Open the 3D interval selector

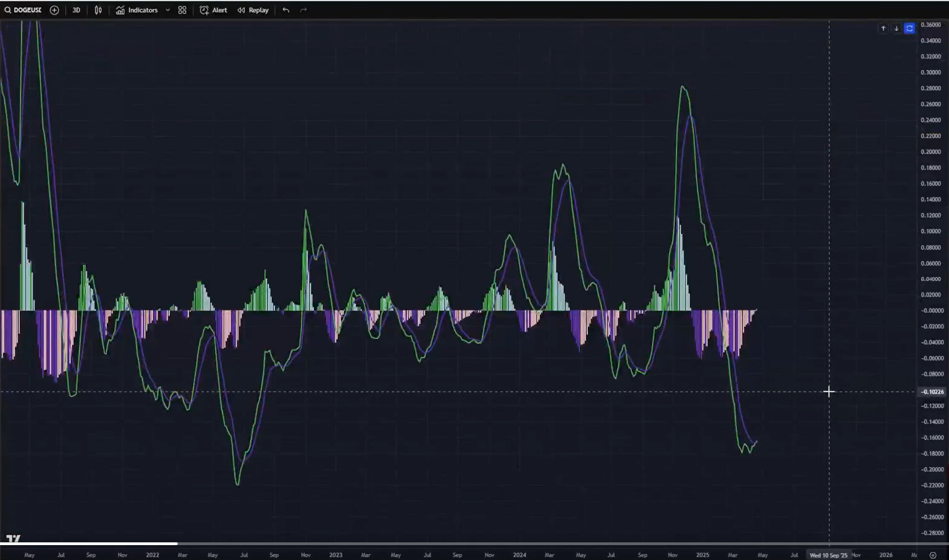(76, 9)
